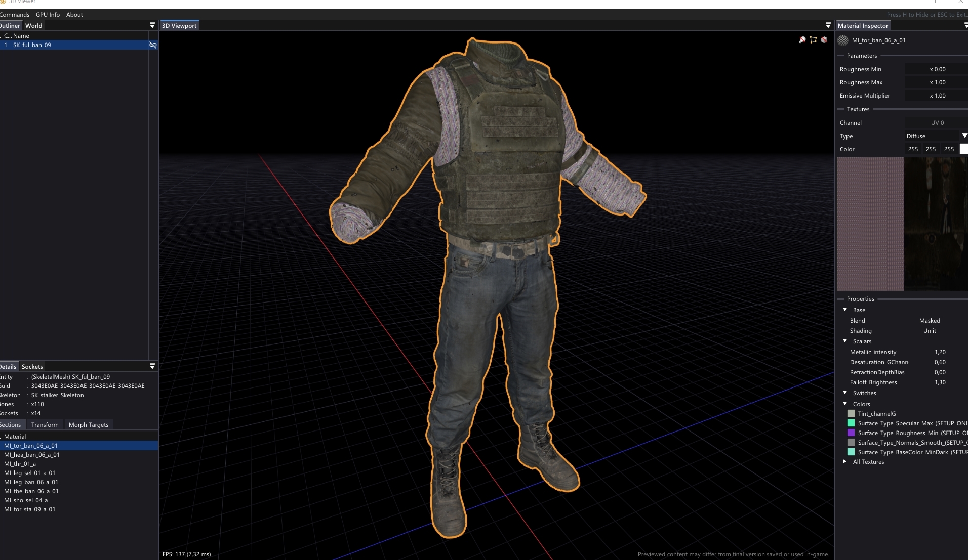Select material MI_leg_ban_06_a_01
The height and width of the screenshot is (560, 968).
point(79,482)
